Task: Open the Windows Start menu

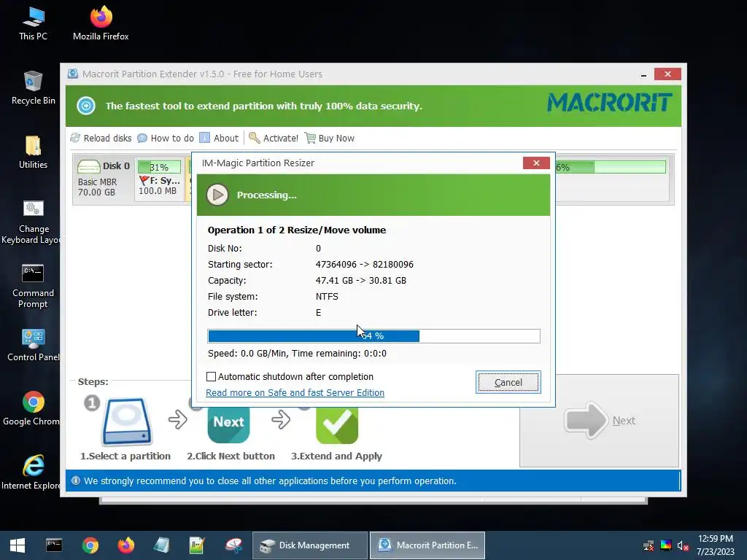Action: 18,545
